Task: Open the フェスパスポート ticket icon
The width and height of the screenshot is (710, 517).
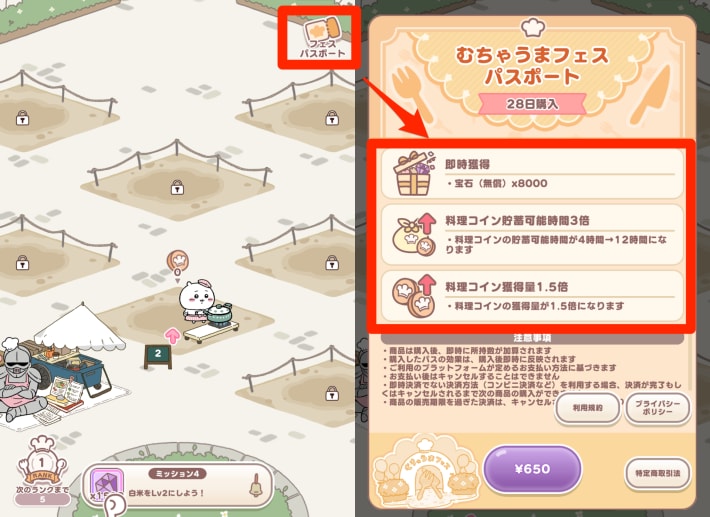Action: (322, 37)
